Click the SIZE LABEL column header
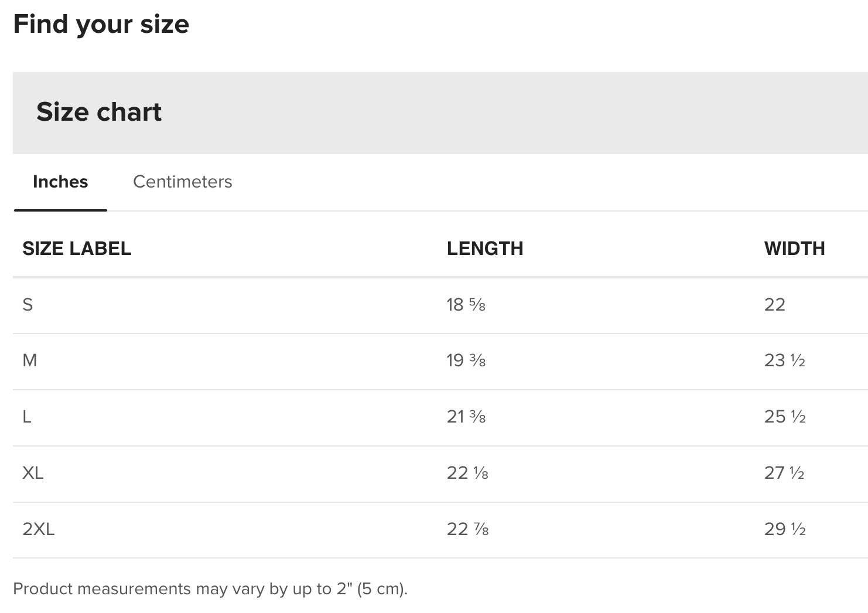868x613 pixels. [77, 248]
